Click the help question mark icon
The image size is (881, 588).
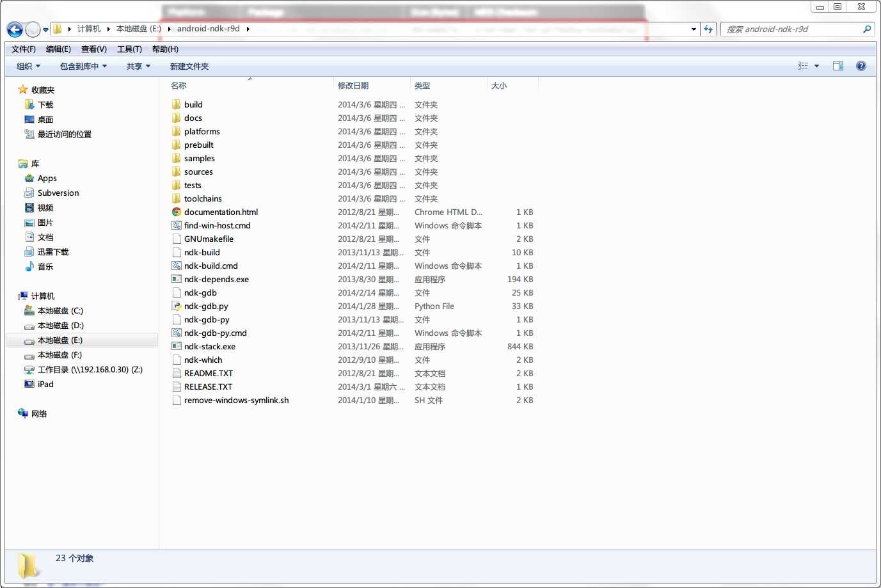click(861, 66)
